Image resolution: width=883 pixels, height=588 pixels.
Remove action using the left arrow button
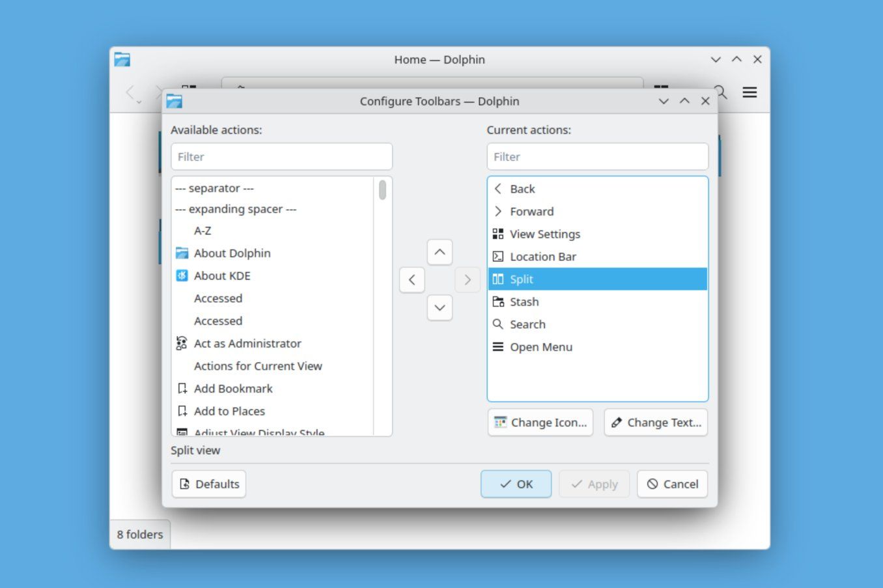(x=412, y=280)
